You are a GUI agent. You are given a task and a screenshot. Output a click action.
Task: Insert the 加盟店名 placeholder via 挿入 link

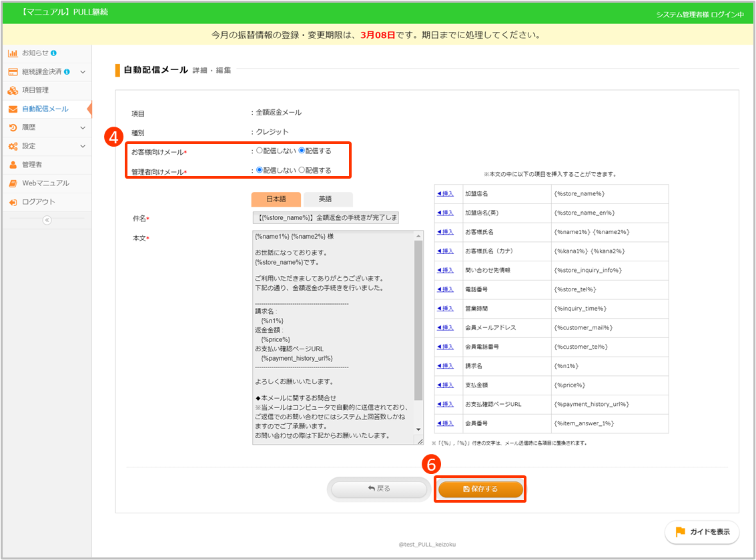click(445, 194)
